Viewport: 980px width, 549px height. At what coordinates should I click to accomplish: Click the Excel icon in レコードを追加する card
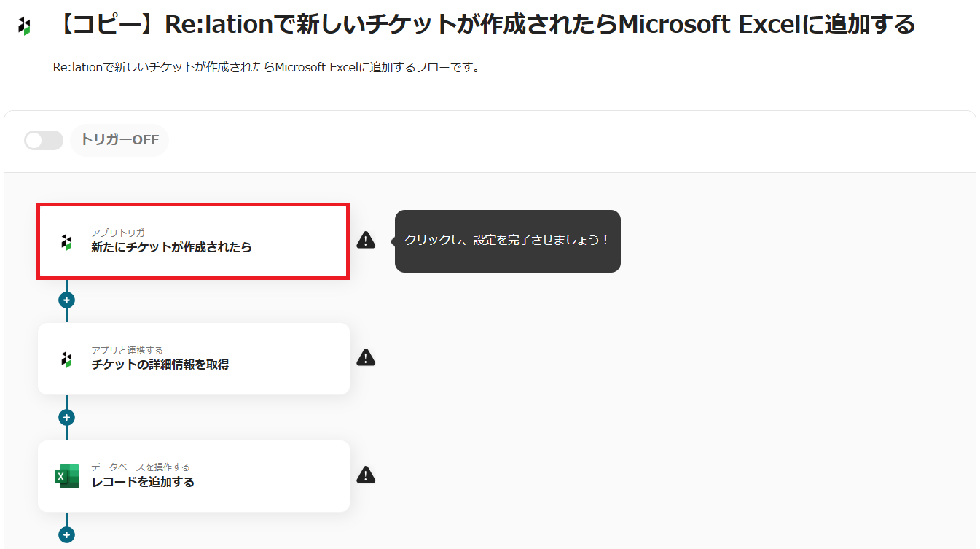[66, 476]
